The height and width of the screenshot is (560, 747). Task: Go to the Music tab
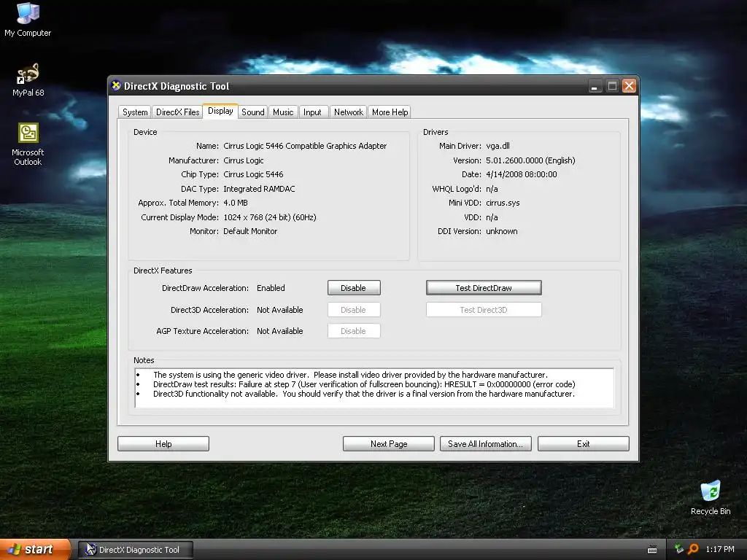[x=283, y=112]
